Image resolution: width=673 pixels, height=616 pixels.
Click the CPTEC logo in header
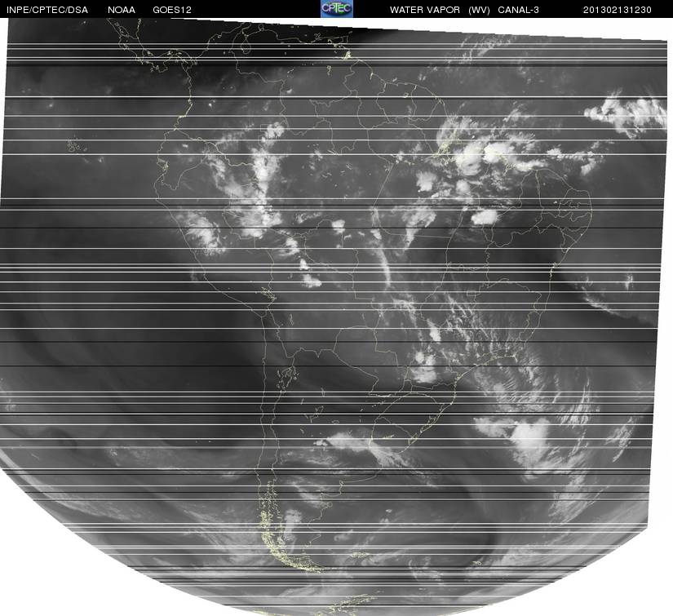pyautogui.click(x=337, y=9)
